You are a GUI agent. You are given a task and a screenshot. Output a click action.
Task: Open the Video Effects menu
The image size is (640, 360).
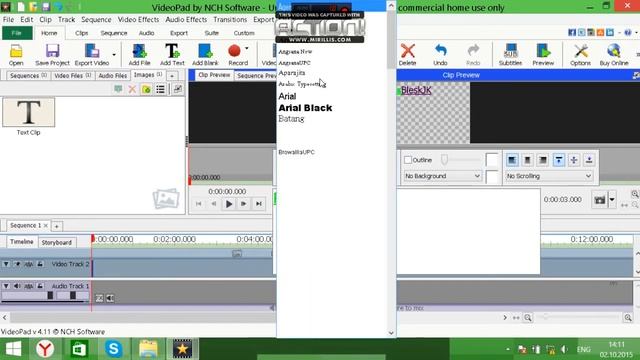coord(138,20)
